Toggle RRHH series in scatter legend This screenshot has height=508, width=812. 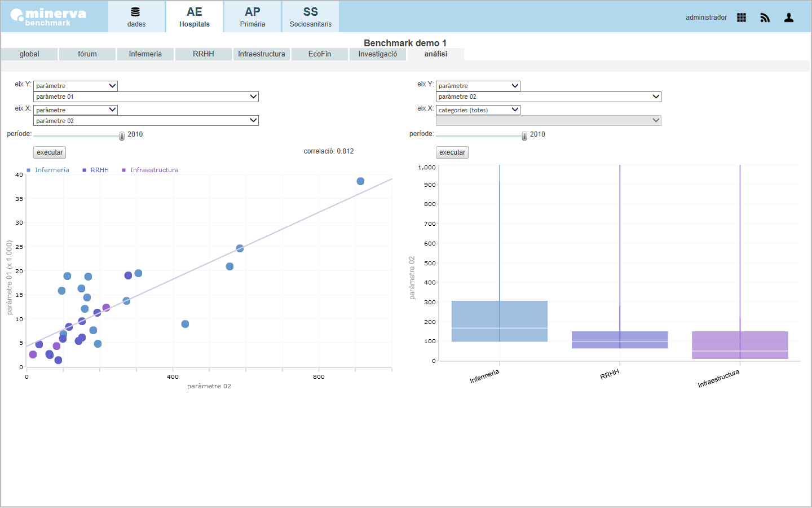96,170
